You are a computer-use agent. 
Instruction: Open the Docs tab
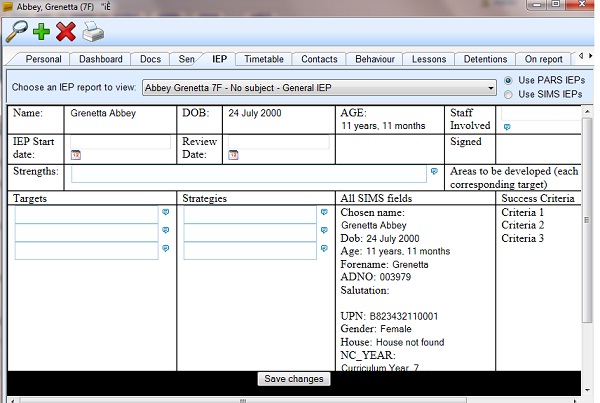[150, 59]
